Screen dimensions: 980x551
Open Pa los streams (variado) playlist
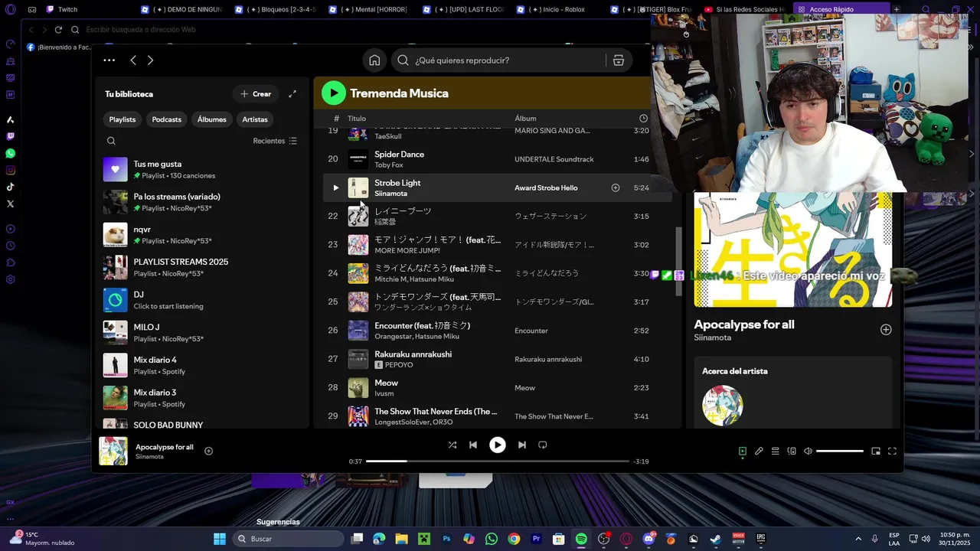202,202
